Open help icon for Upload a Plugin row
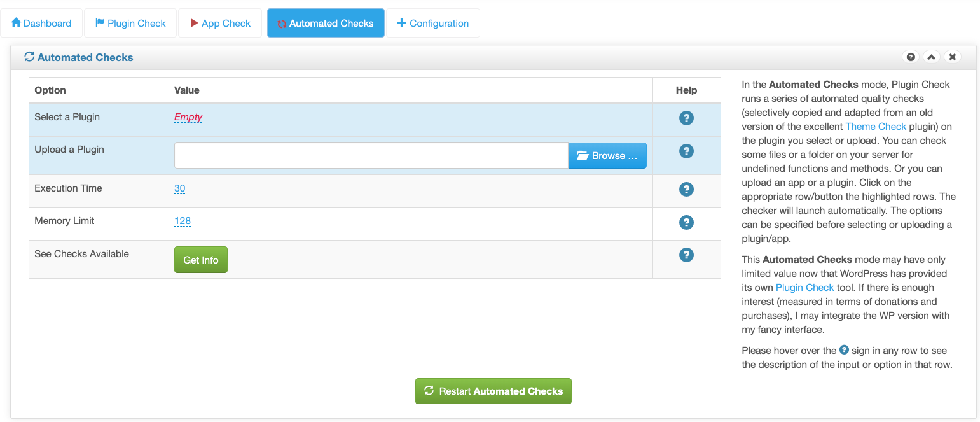Image resolution: width=980 pixels, height=422 pixels. [x=686, y=151]
